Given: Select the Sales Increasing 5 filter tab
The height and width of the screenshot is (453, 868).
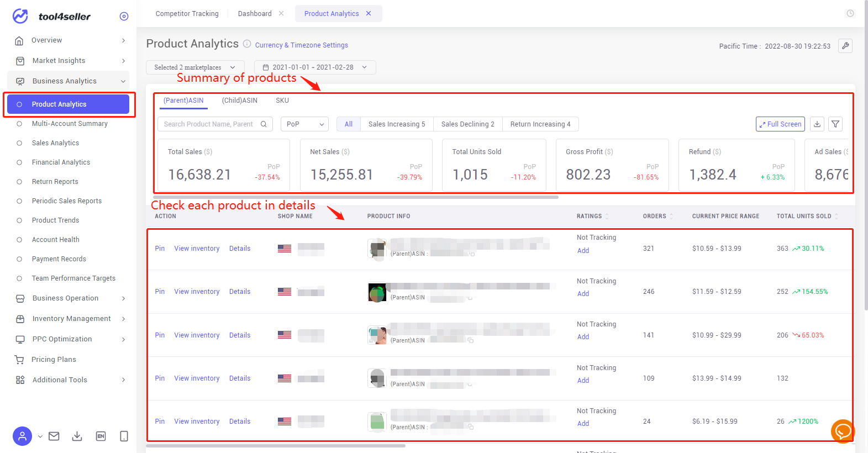Looking at the screenshot, I should (x=397, y=124).
